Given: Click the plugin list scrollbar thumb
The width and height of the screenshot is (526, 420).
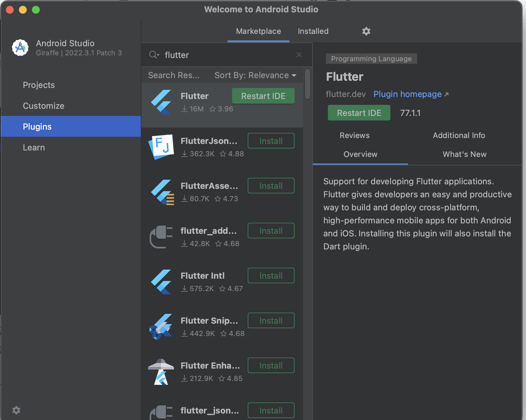Looking at the screenshot, I should [x=308, y=84].
